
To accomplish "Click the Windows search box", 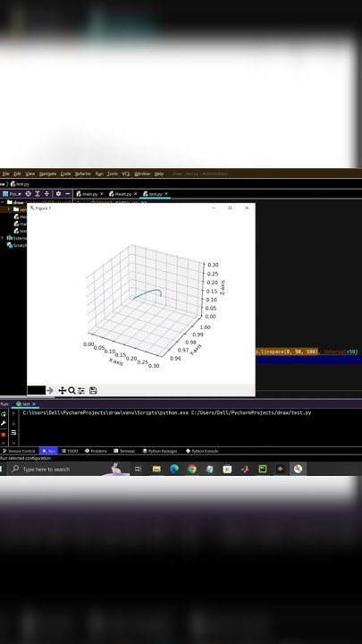I will click(x=69, y=469).
